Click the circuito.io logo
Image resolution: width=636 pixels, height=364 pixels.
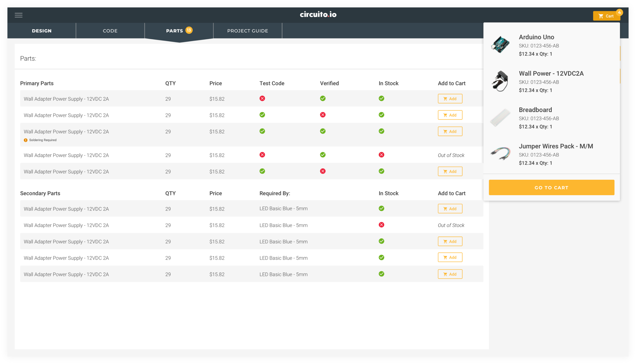[x=318, y=15]
